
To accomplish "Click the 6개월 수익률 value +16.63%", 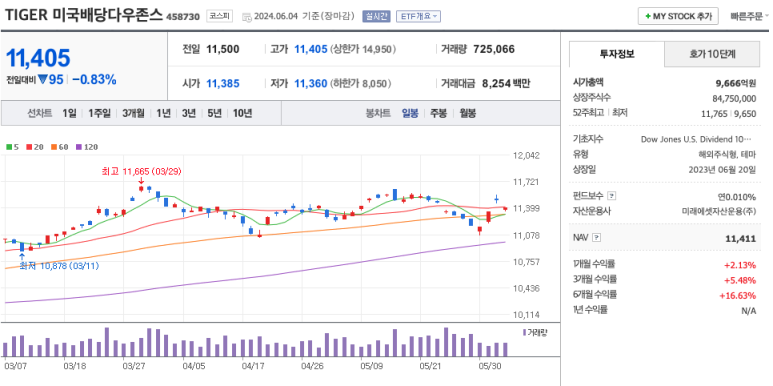I will click(738, 295).
